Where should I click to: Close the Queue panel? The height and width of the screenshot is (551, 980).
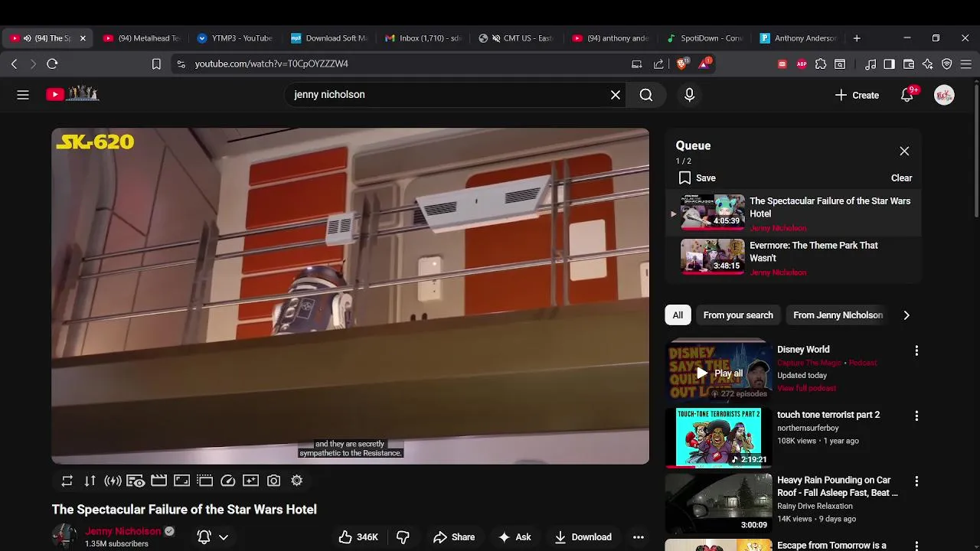[904, 152]
